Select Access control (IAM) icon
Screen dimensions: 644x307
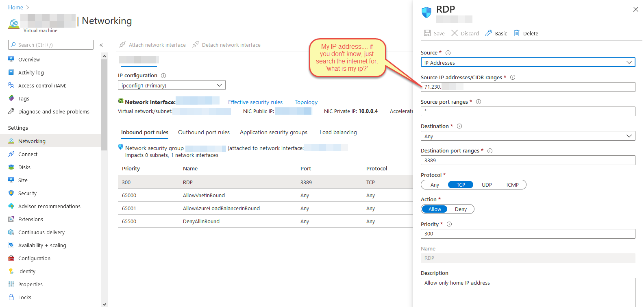(x=11, y=85)
